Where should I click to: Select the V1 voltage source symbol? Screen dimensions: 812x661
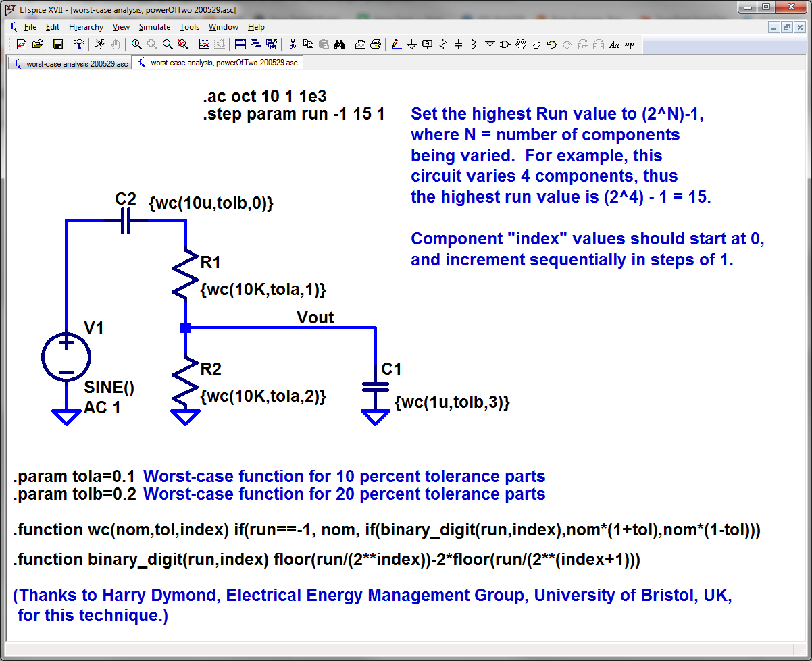pyautogui.click(x=66, y=356)
